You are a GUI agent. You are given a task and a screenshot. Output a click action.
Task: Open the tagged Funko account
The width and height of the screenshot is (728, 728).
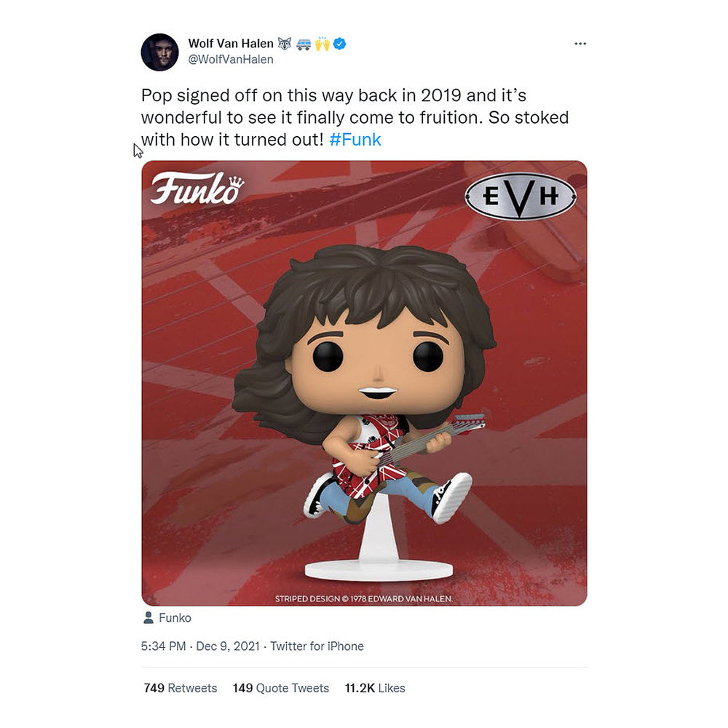[x=175, y=617]
